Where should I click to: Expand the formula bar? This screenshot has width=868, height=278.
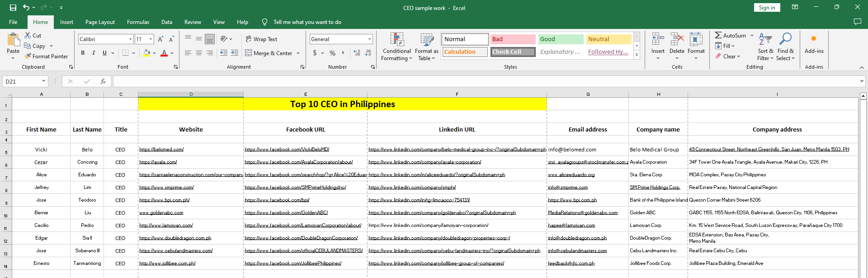tap(862, 81)
